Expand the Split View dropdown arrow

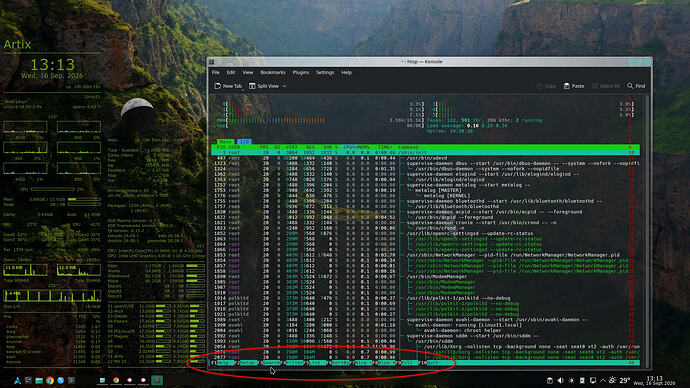coord(285,86)
